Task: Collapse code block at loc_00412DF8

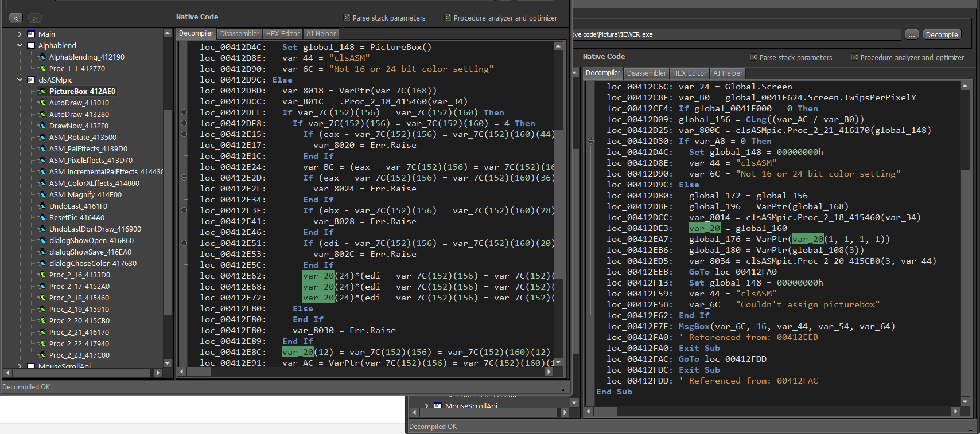Action: pos(184,123)
